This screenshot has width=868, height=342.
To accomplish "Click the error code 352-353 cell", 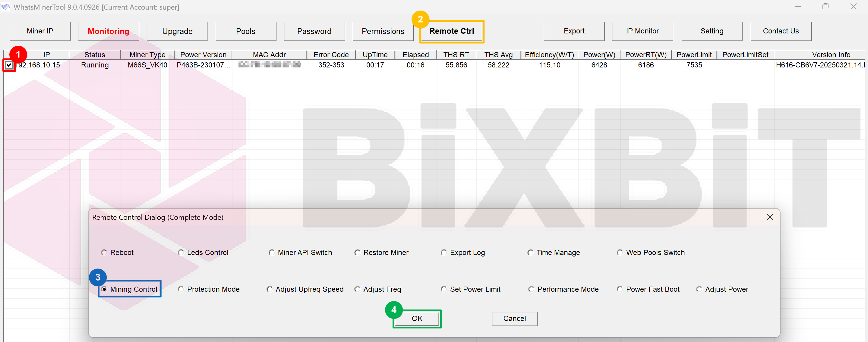I will pyautogui.click(x=331, y=65).
